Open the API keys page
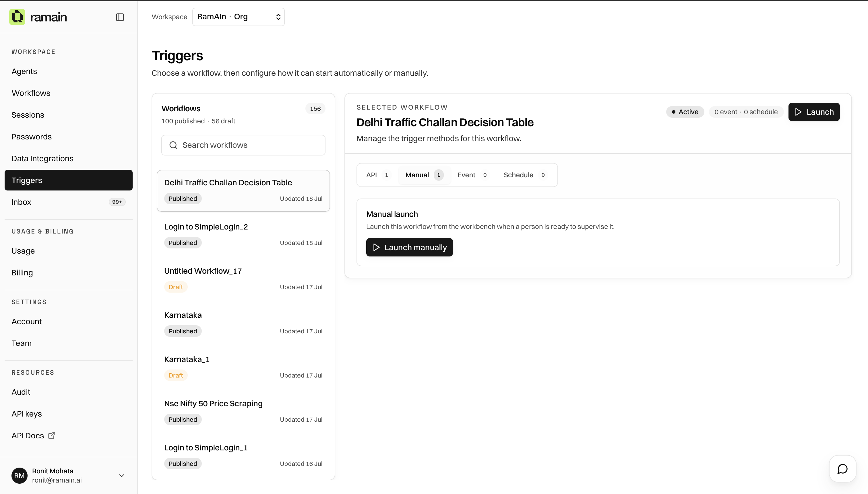 [x=68, y=414]
